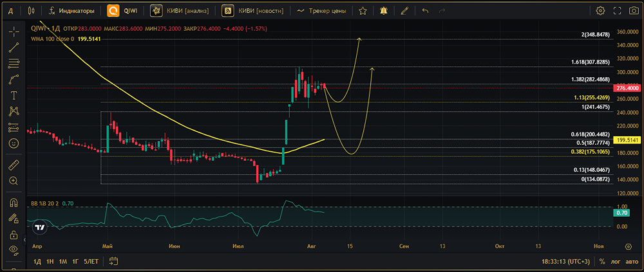Select the crosshair cursor tool
Viewport: 644px width, 272px height.
tap(14, 31)
